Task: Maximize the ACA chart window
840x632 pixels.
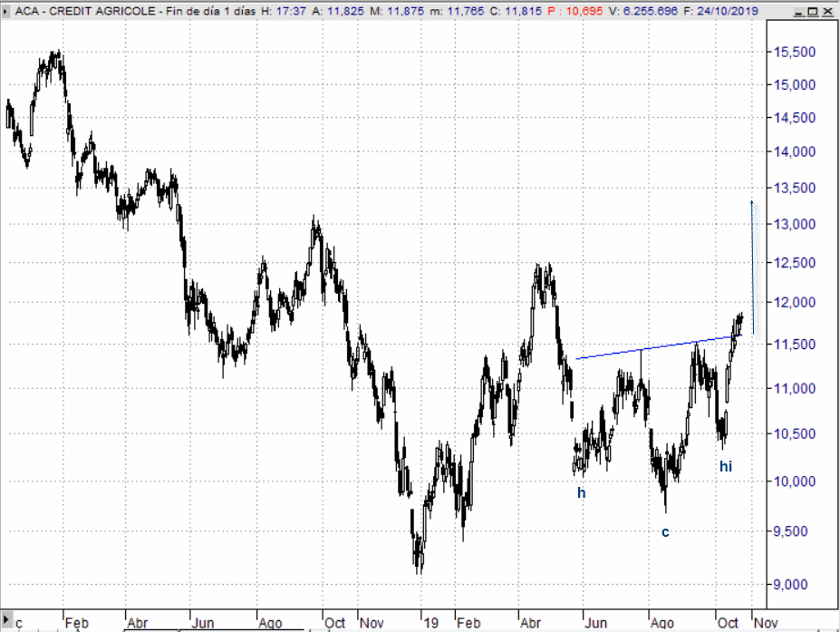Action: (x=813, y=11)
